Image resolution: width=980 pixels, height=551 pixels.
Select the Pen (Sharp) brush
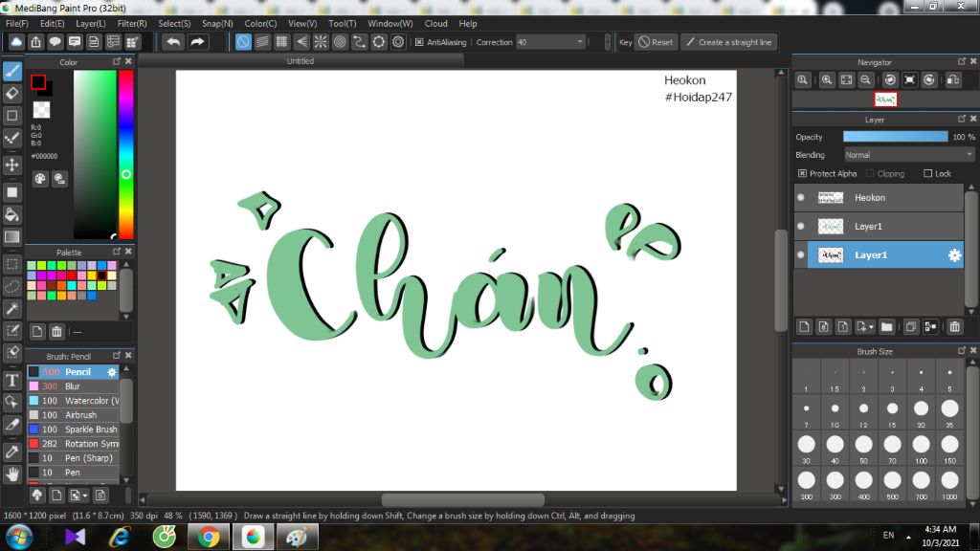73,458
